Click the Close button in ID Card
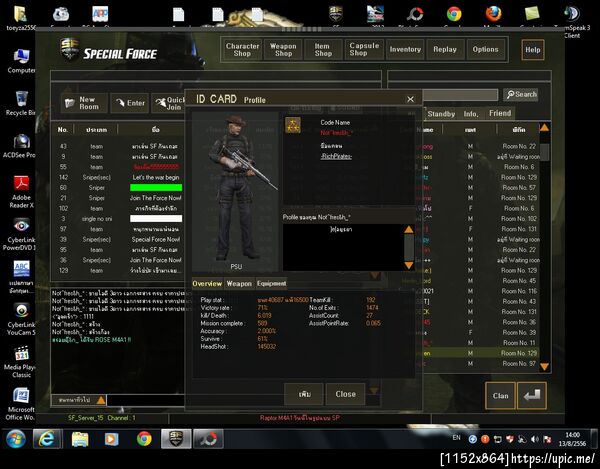This screenshot has height=469, width=600. (x=345, y=394)
